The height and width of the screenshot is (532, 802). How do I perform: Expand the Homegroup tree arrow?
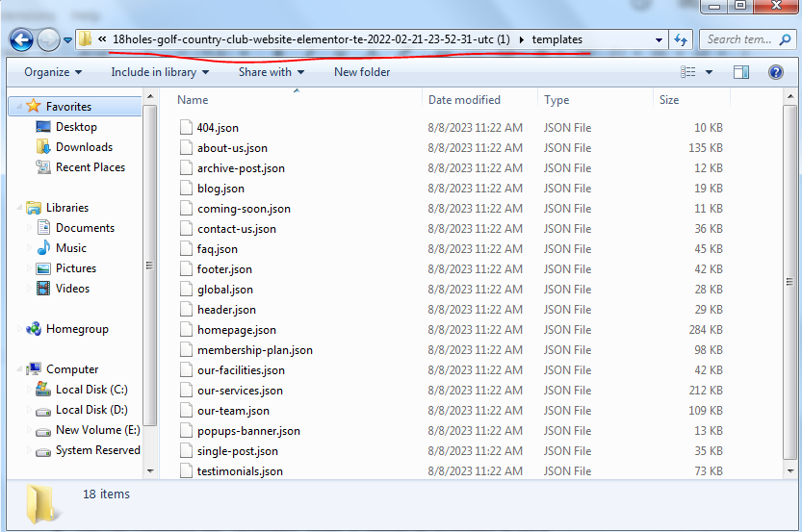pos(19,329)
